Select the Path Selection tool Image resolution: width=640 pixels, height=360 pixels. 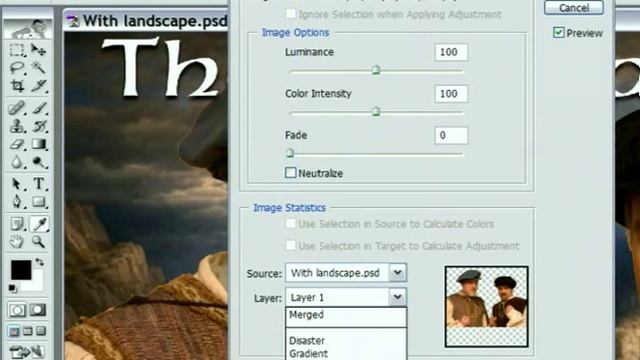point(17,184)
